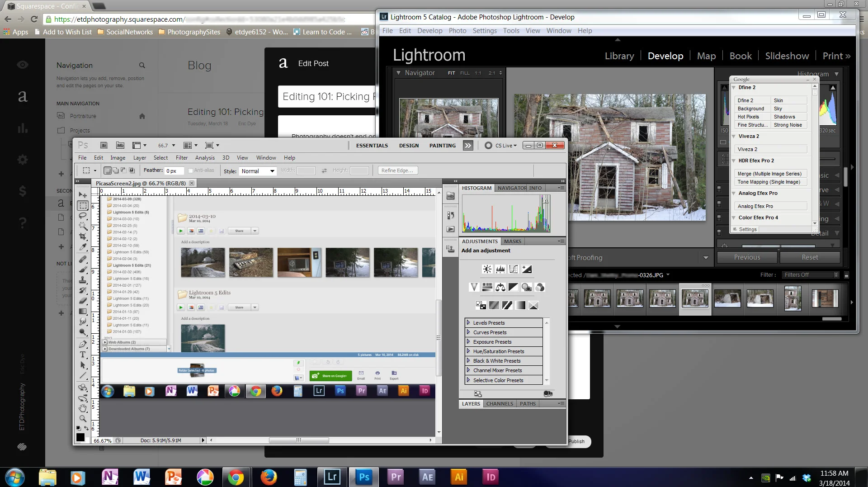Select the Eyedropper tool
This screenshot has height=487, width=868.
pos(83,247)
